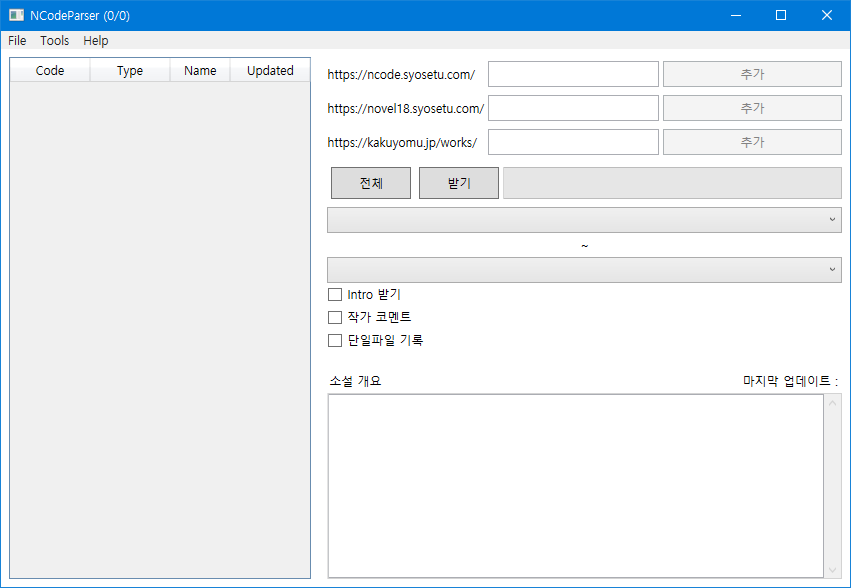This screenshot has width=851, height=588.
Task: Close the NCodeParser window
Action: [827, 15]
